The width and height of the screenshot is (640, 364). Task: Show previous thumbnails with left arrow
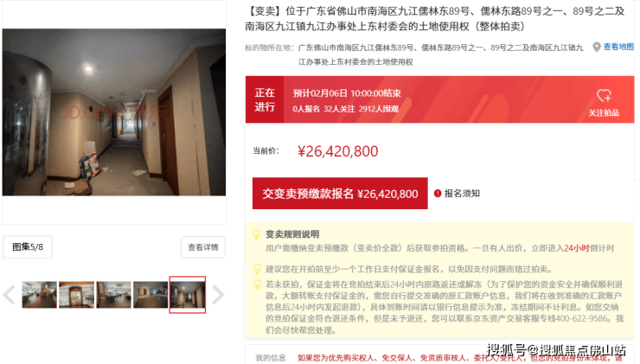(10, 295)
